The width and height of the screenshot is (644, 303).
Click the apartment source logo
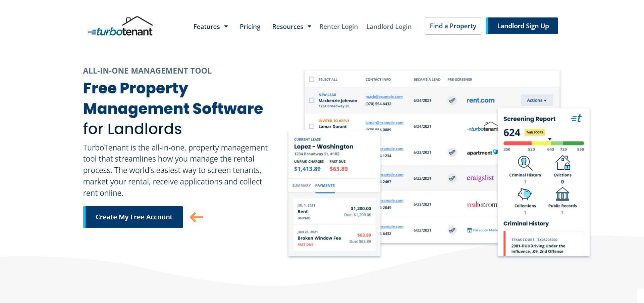[482, 153]
